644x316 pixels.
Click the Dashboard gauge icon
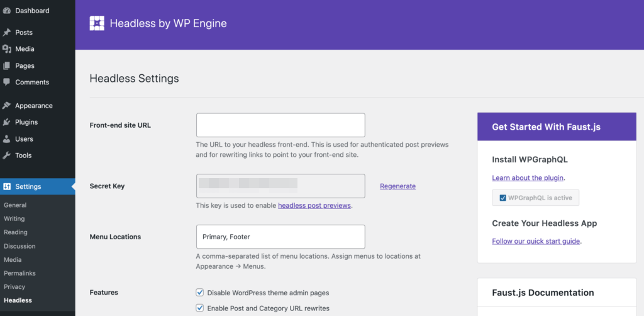6,11
